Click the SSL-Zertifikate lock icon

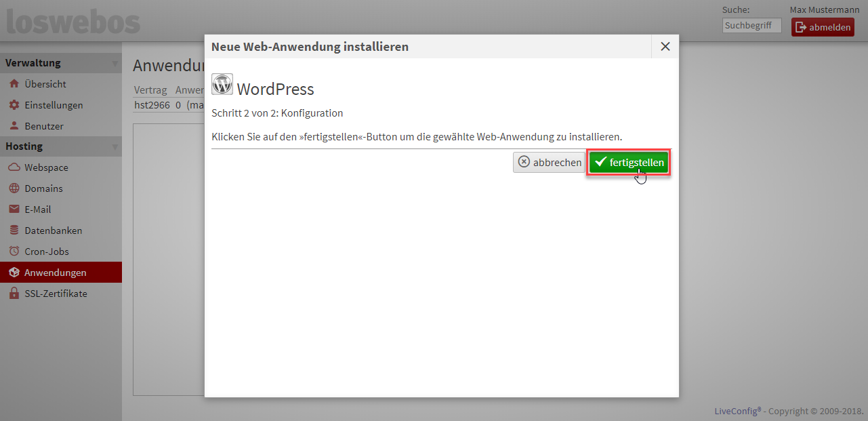[14, 294]
